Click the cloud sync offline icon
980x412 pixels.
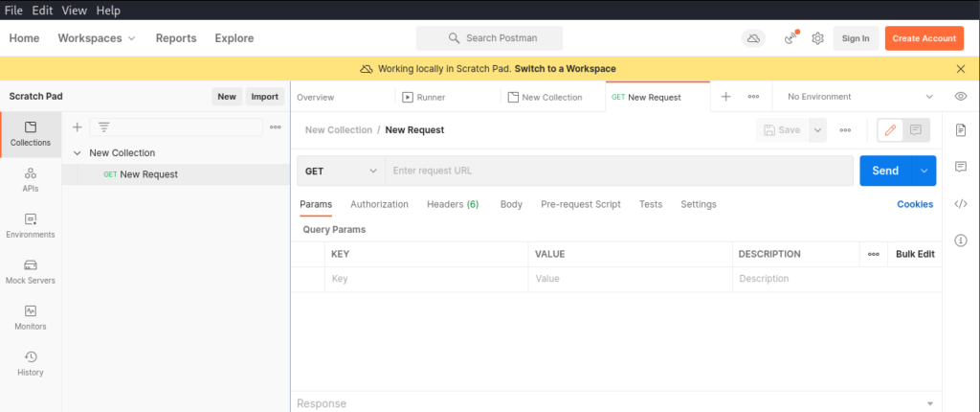click(753, 38)
